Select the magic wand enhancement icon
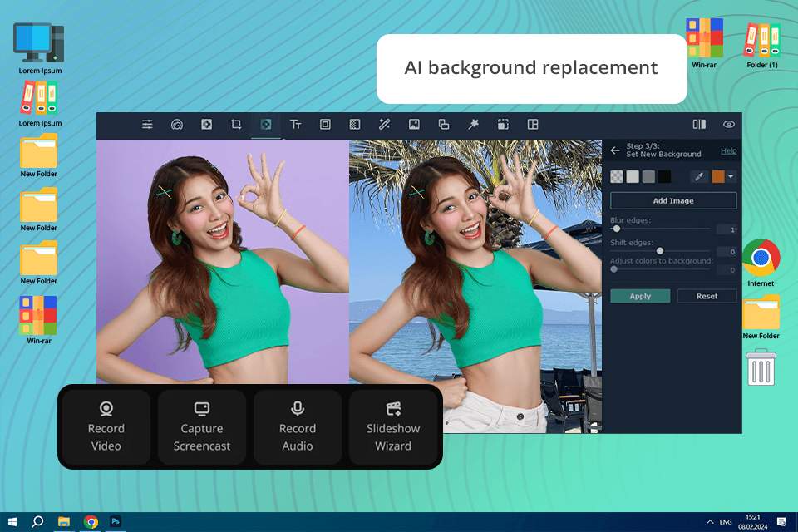 384,124
